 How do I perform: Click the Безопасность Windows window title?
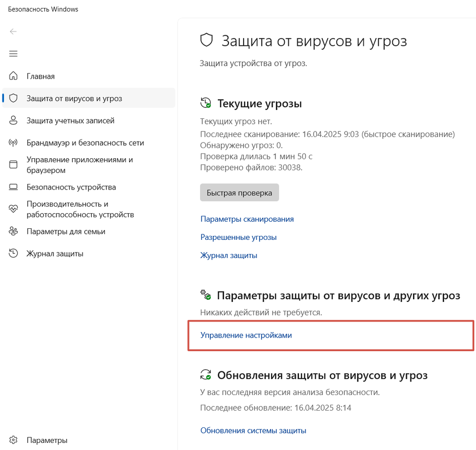[43, 10]
